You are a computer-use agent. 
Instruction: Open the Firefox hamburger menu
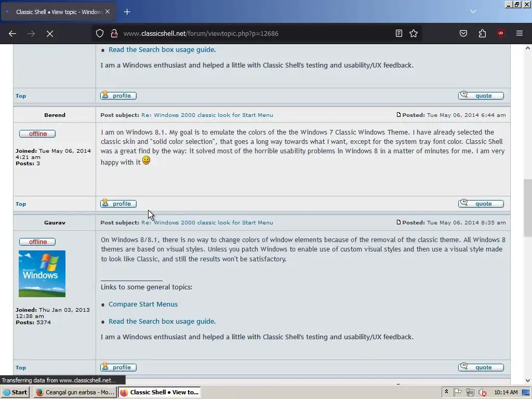click(520, 33)
